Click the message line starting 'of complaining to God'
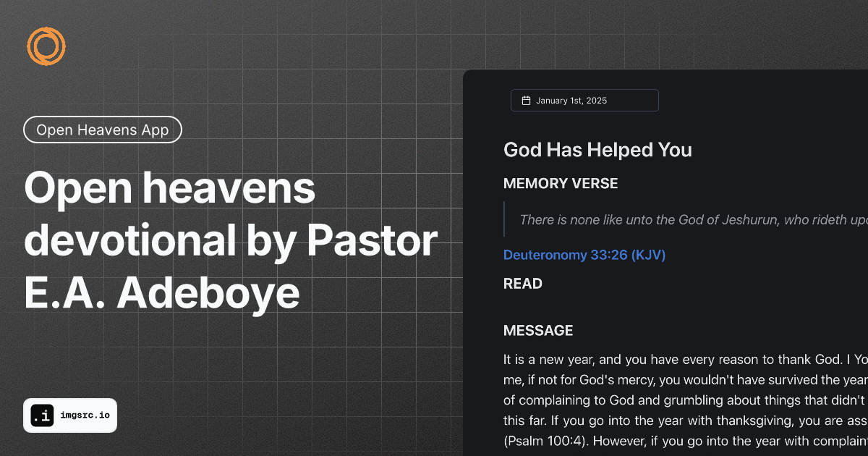868x456 pixels. (x=685, y=399)
